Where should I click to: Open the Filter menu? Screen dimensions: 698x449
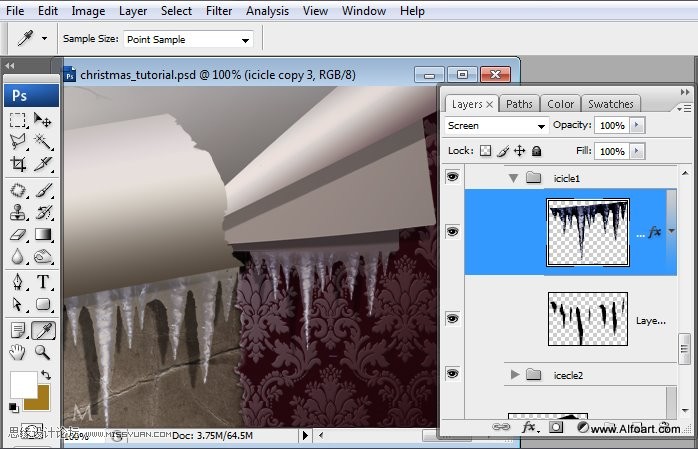pos(217,11)
